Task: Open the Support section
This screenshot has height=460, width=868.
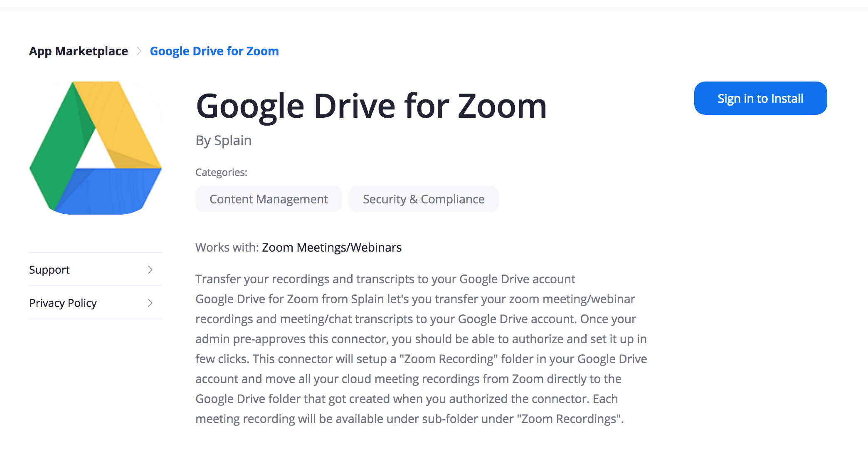Action: pyautogui.click(x=49, y=270)
